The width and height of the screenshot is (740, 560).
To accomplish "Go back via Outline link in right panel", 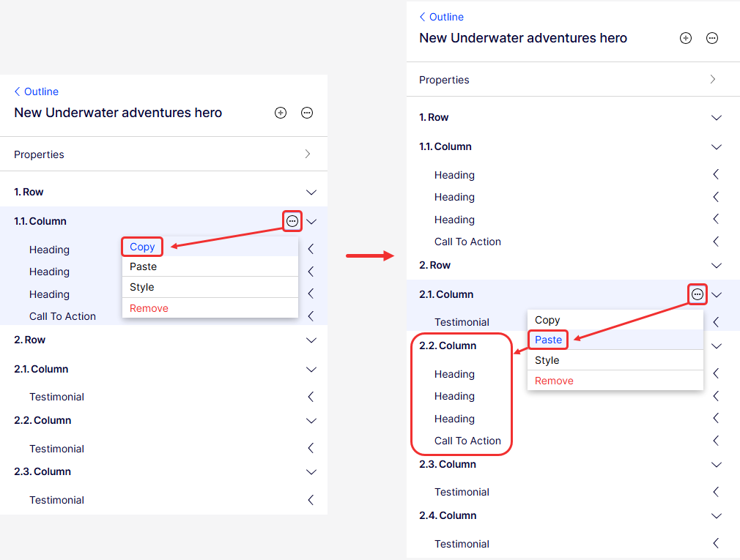I will [441, 17].
